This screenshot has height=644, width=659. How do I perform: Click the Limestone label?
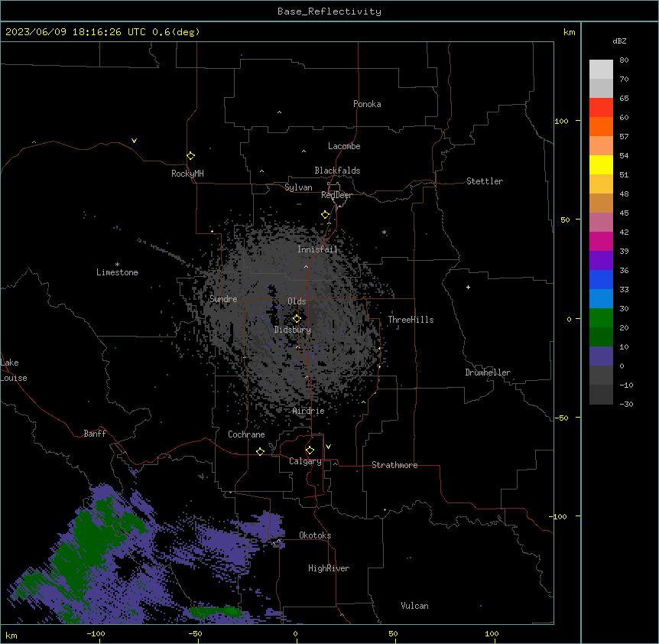tap(117, 272)
